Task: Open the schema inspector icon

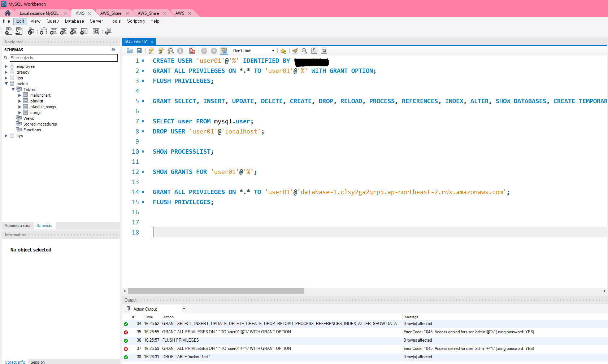Action: coord(31,31)
